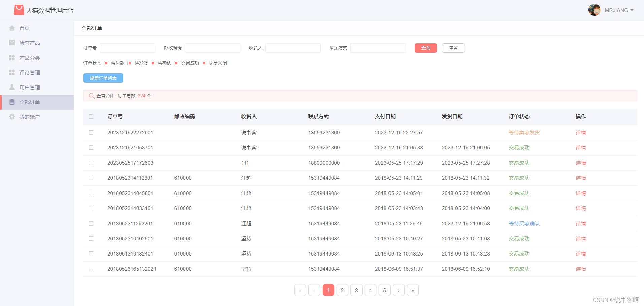This screenshot has height=306, width=644.
Task: Click the 用户管理 person icon
Action: pos(12,87)
